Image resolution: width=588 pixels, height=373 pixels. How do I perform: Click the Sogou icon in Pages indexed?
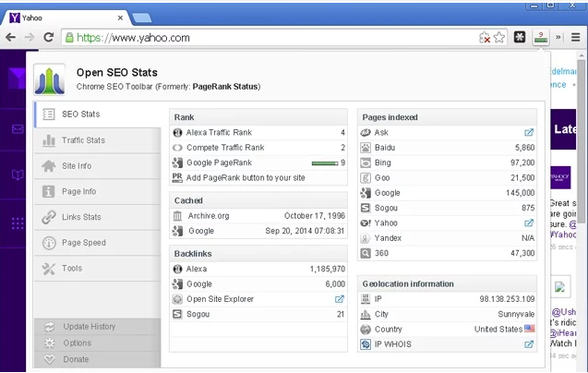366,208
